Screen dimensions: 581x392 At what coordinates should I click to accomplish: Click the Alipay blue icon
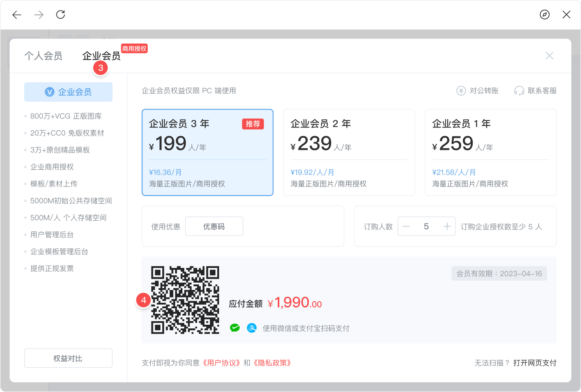pos(252,328)
